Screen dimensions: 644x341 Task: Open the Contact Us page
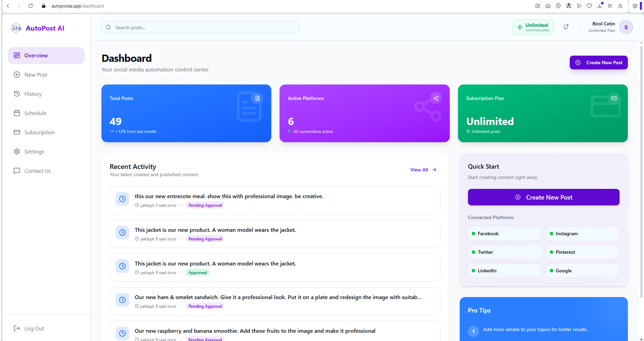(x=38, y=171)
